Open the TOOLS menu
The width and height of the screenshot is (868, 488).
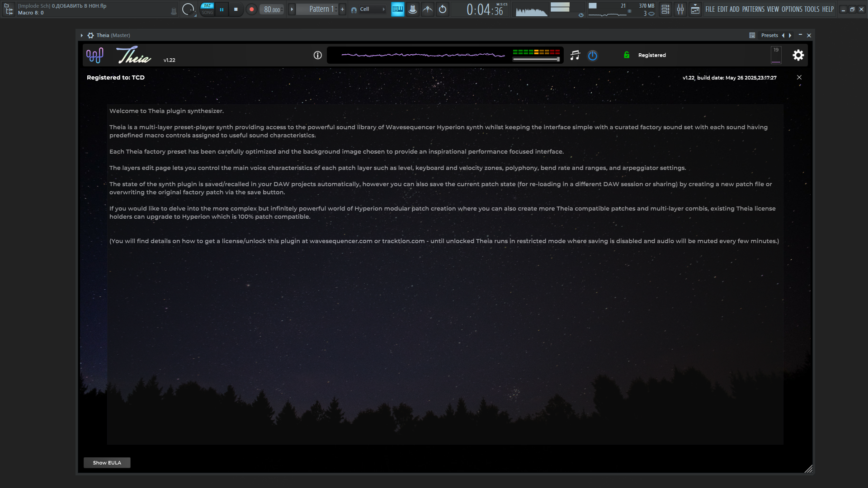tap(812, 9)
